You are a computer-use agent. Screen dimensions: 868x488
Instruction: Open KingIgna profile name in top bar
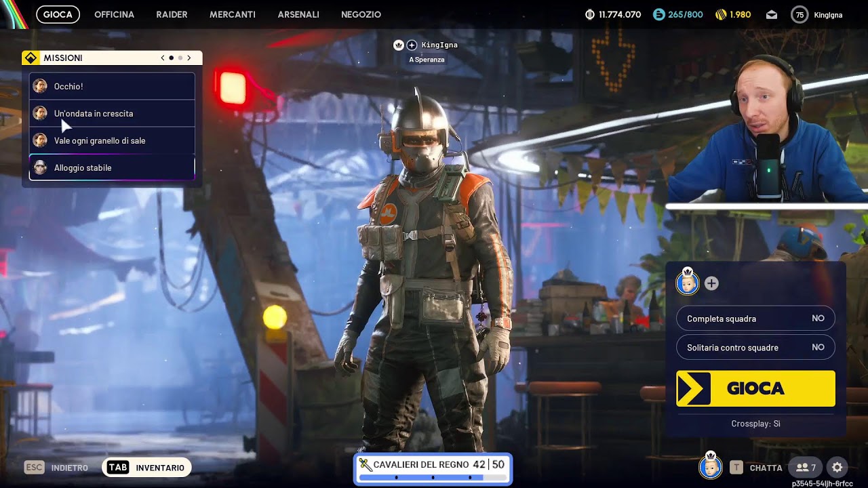[827, 15]
